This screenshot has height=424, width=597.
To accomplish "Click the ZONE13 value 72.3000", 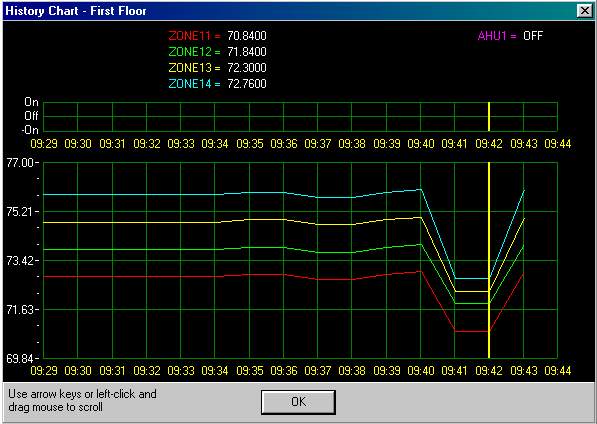I will 247,68.
